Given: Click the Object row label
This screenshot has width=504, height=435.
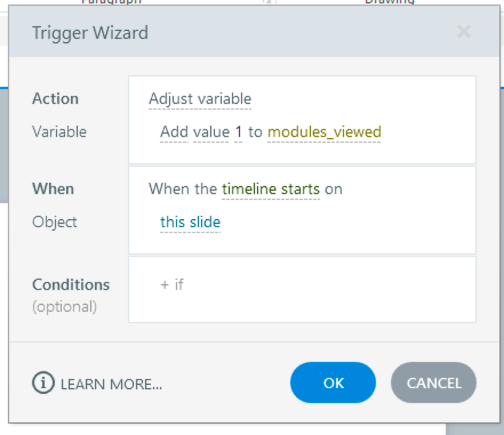Looking at the screenshot, I should click(x=54, y=222).
